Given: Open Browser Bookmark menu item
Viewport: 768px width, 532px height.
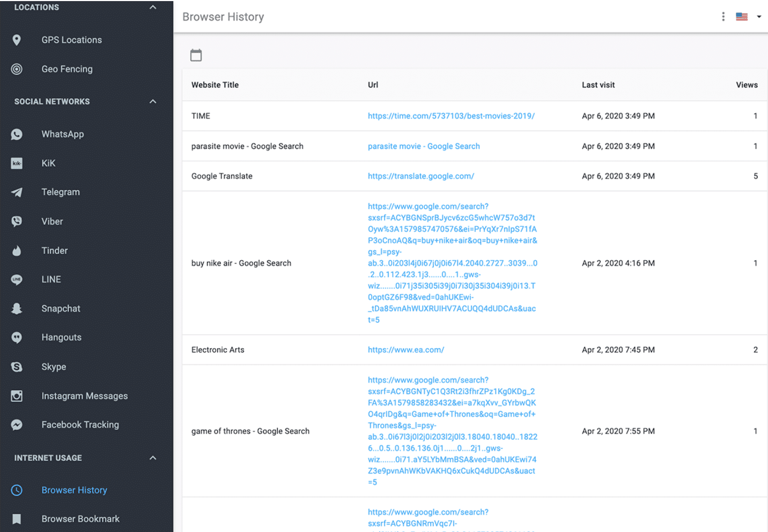Looking at the screenshot, I should (80, 519).
